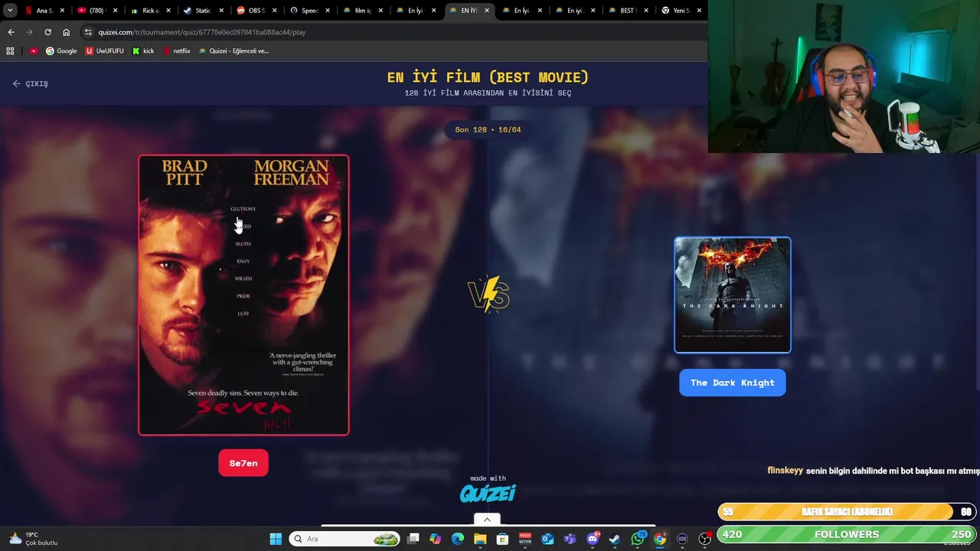Screen dimensions: 980x551
Task: Select The Dark Knight poster
Action: (733, 295)
